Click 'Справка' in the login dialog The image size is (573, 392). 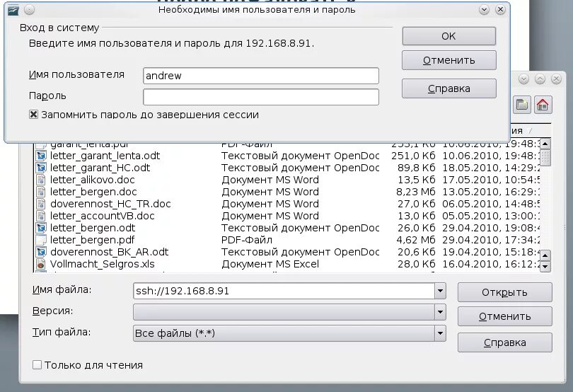click(x=448, y=88)
